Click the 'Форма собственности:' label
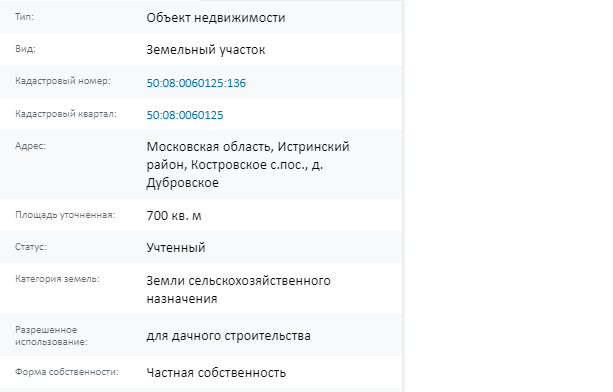Viewport: 613px width, 392px height. pyautogui.click(x=66, y=372)
